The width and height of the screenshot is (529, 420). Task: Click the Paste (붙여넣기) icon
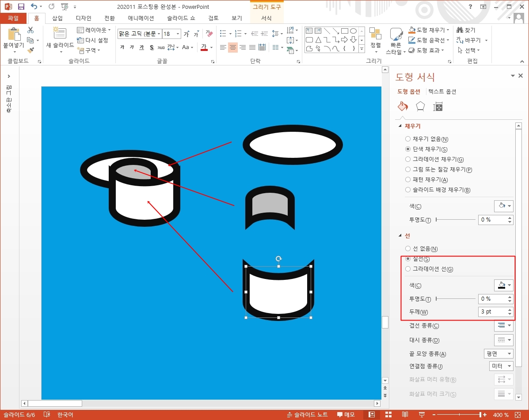point(14,34)
